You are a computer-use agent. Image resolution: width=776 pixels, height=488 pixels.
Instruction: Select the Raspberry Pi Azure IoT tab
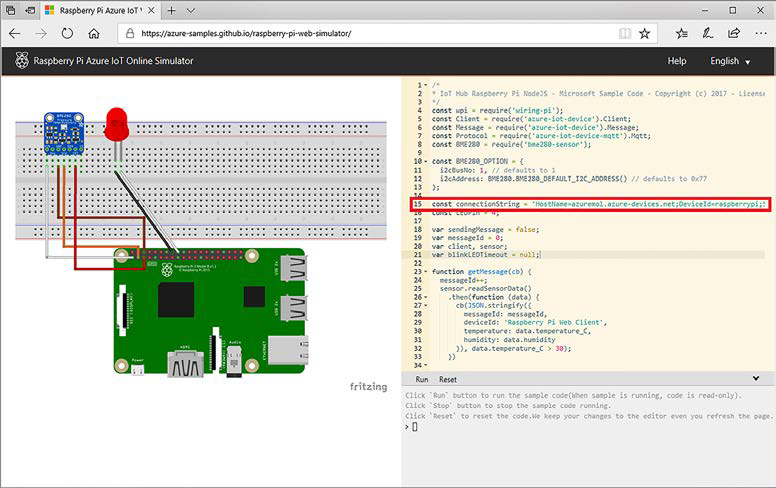coord(100,10)
